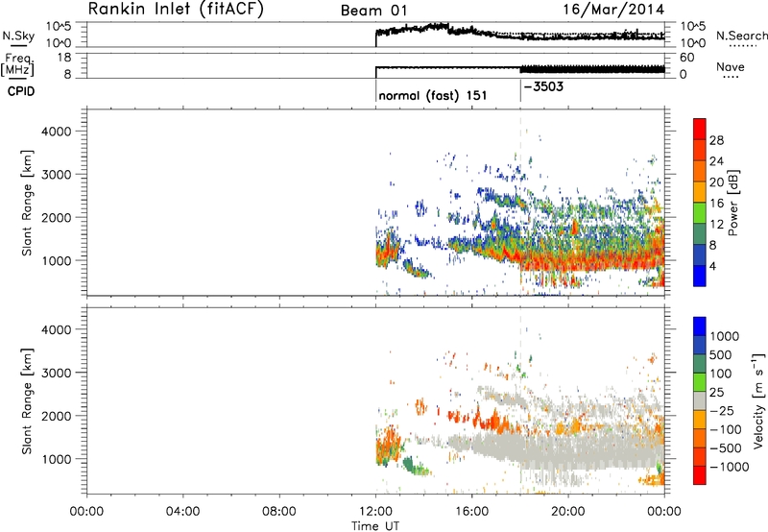
Task: Click the 'Rankin Inlet (fitACF)' title
Action: pos(176,10)
